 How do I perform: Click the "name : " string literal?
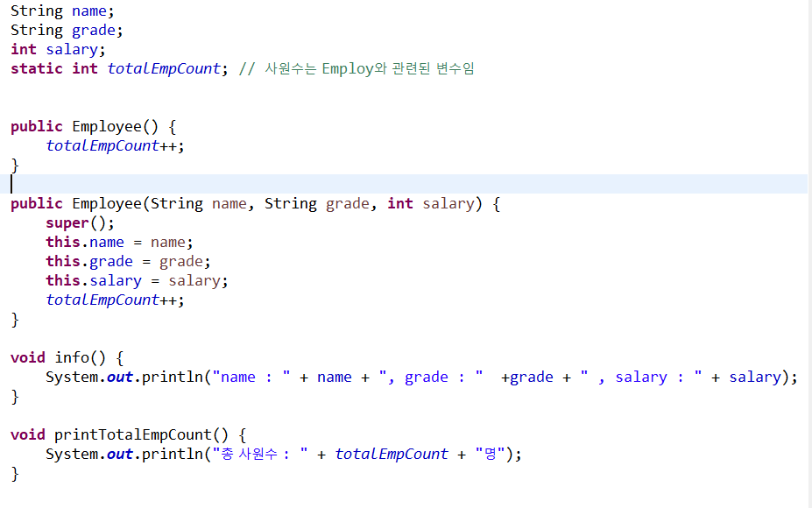[251, 377]
